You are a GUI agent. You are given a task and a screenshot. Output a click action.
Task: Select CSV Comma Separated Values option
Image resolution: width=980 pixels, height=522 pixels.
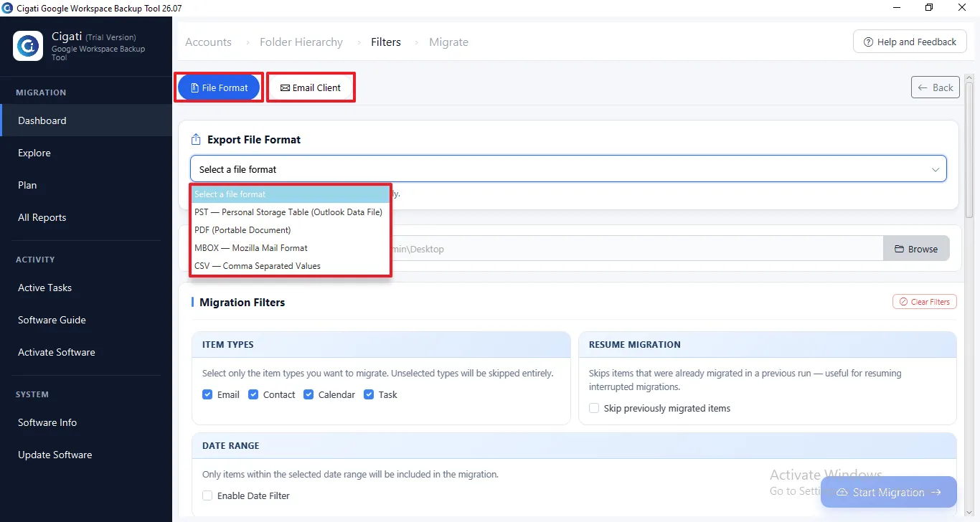coord(291,266)
